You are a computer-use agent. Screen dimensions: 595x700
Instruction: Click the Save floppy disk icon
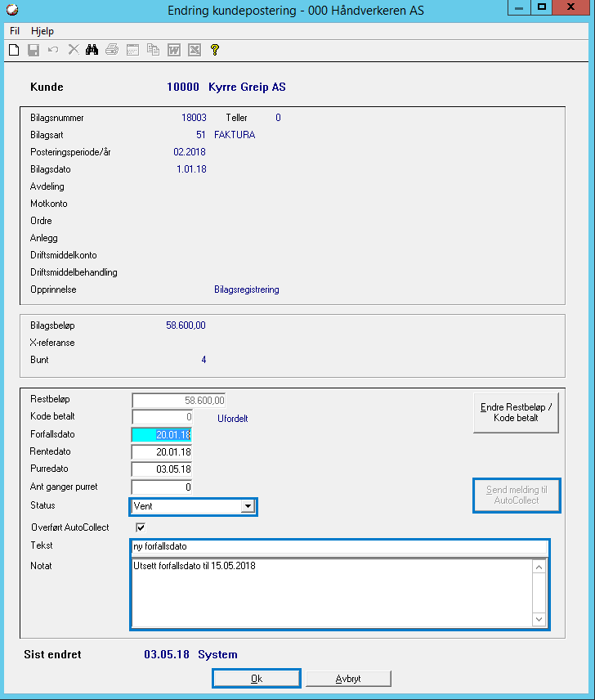pos(34,50)
